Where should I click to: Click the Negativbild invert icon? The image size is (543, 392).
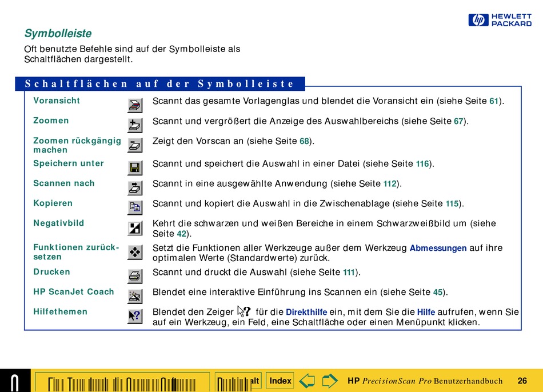pyautogui.click(x=135, y=228)
